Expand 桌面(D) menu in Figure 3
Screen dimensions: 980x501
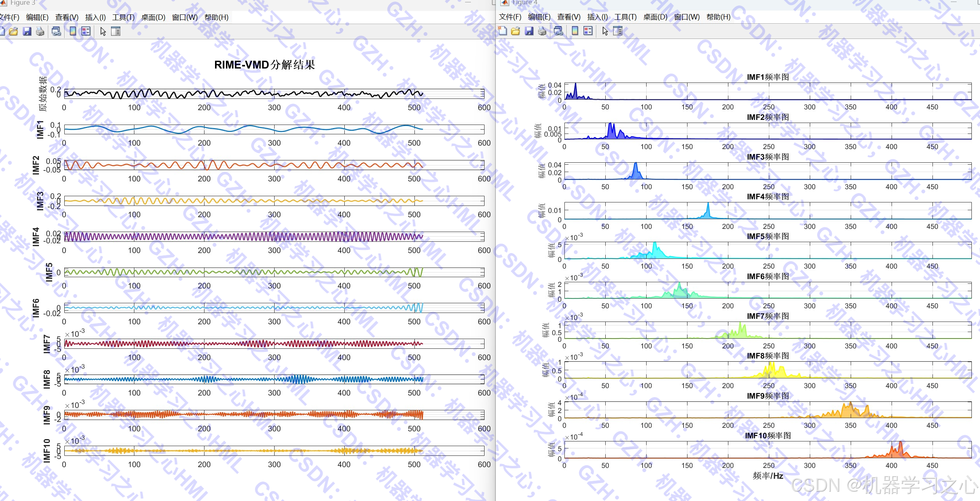pos(153,18)
